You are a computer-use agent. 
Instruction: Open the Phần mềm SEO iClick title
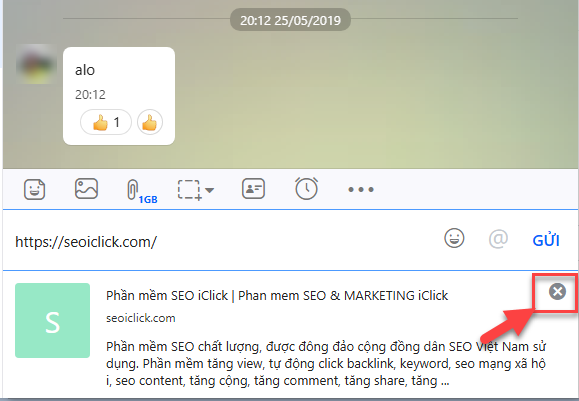click(277, 295)
